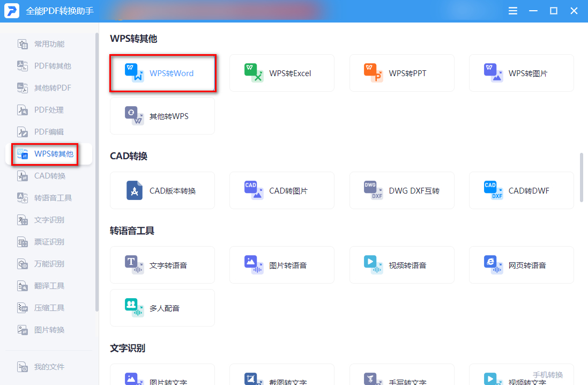The width and height of the screenshot is (588, 385).
Task: Select the 多人配音 feature icon
Action: coord(162,308)
